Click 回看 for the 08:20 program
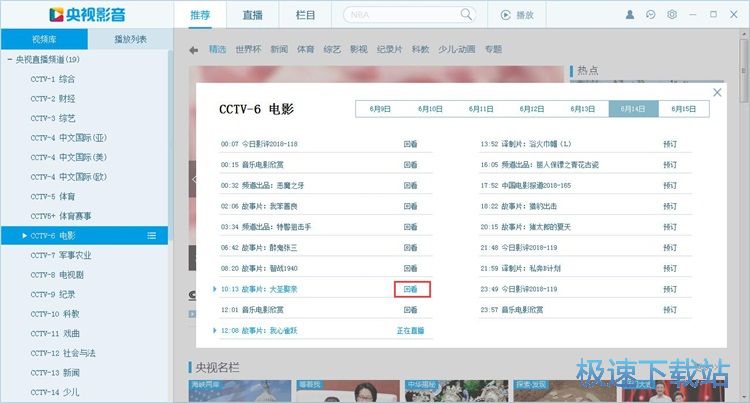 tap(410, 268)
